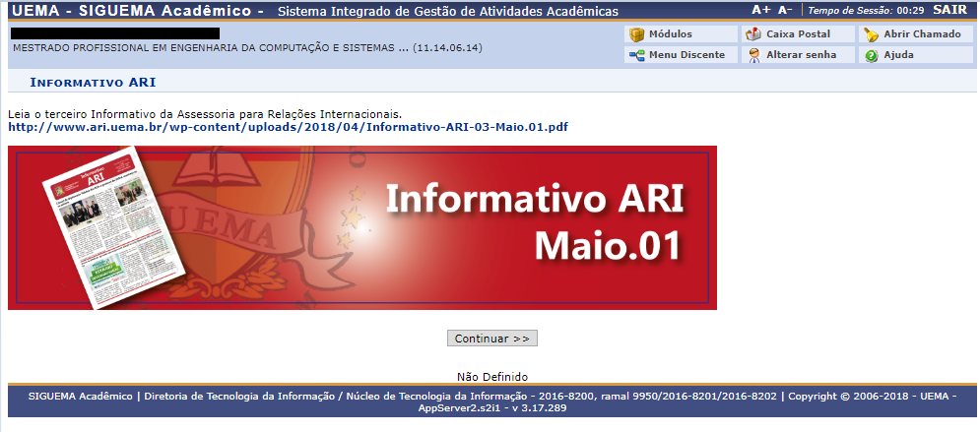
Task: Increase font size with A+
Action: pos(761,10)
